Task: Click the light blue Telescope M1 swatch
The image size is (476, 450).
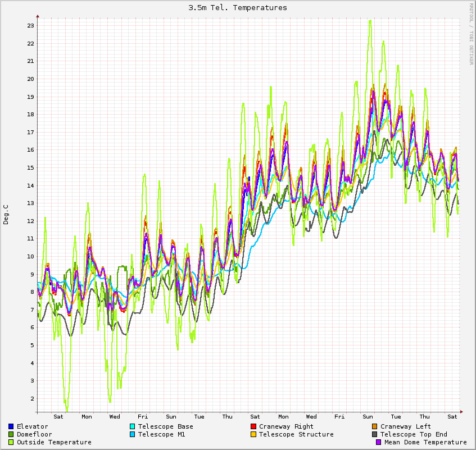Action: (132, 434)
